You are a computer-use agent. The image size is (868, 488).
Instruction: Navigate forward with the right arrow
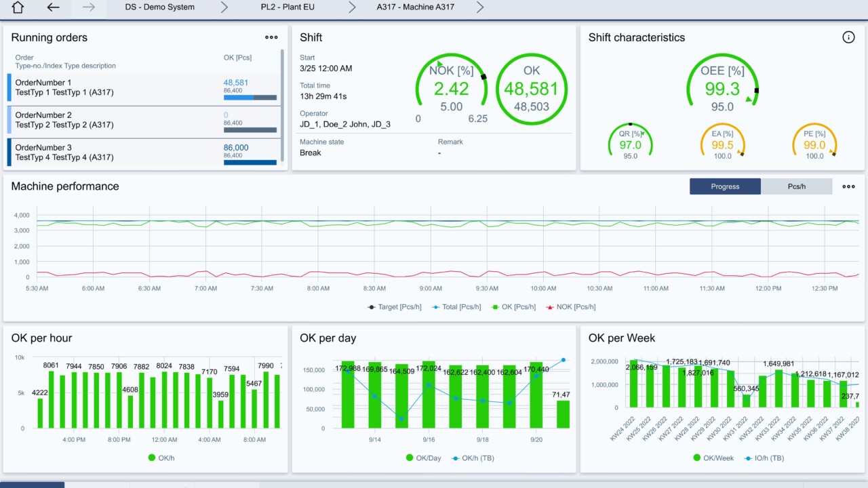click(88, 7)
